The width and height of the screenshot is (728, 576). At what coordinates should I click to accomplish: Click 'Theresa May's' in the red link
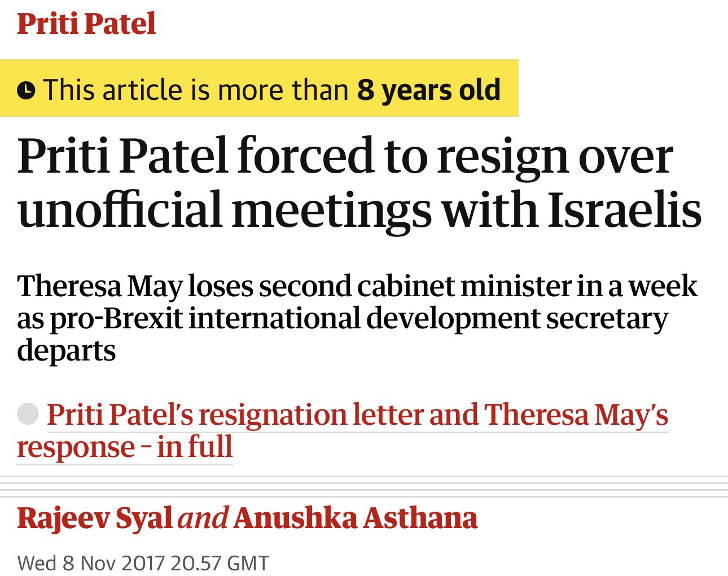[x=576, y=415]
